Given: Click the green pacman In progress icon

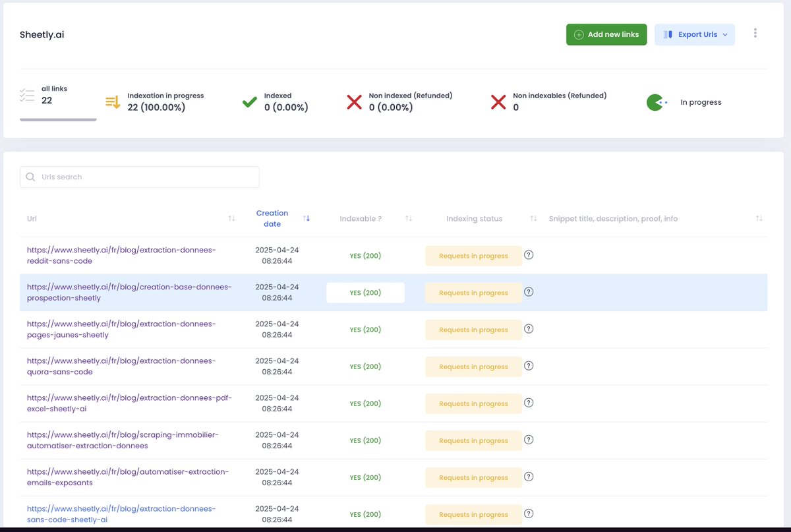Looking at the screenshot, I should [x=656, y=102].
